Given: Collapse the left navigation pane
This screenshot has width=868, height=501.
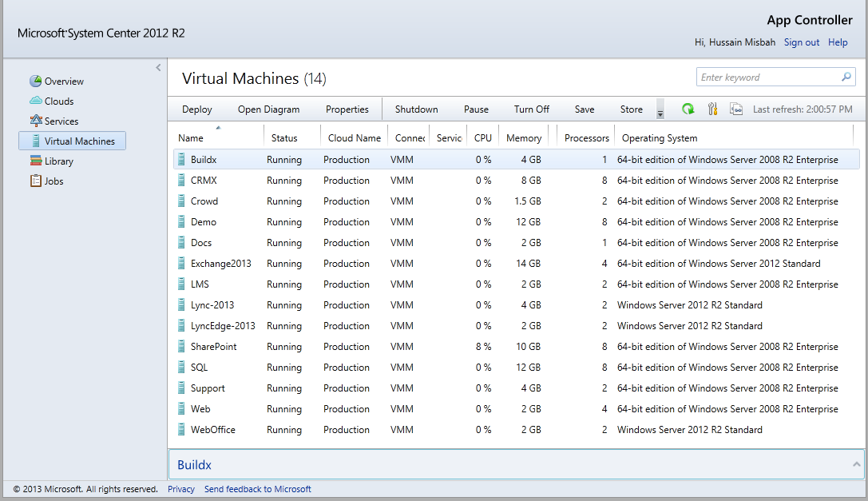Looking at the screenshot, I should [x=158, y=68].
